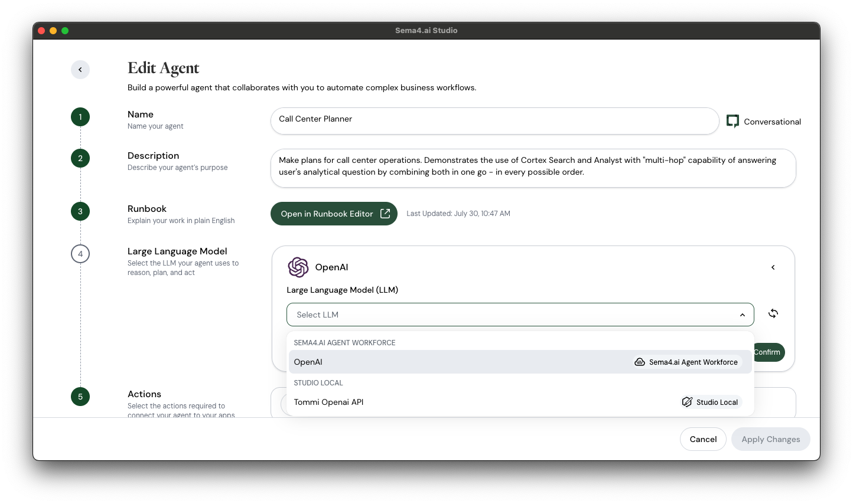Click step 4 Large Language Model circle

tap(80, 254)
